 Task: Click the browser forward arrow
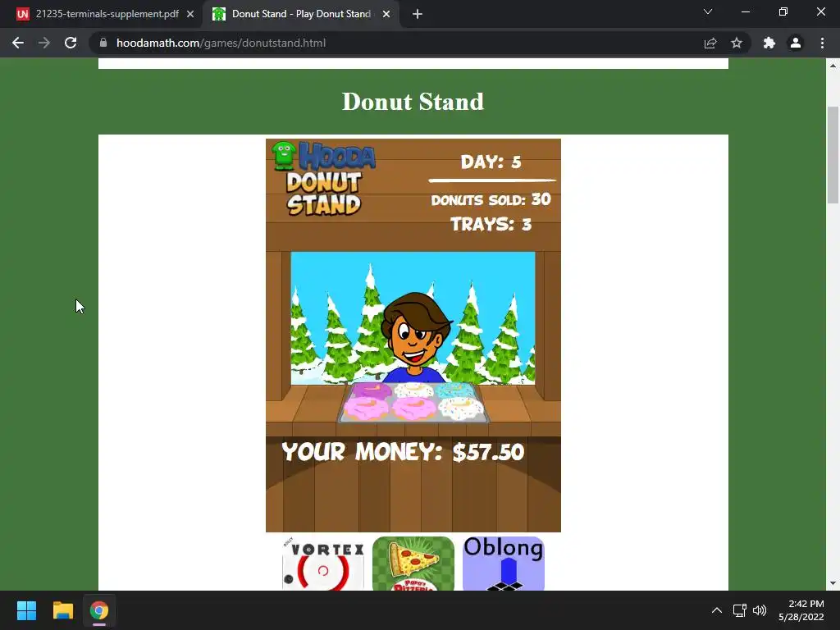click(44, 43)
